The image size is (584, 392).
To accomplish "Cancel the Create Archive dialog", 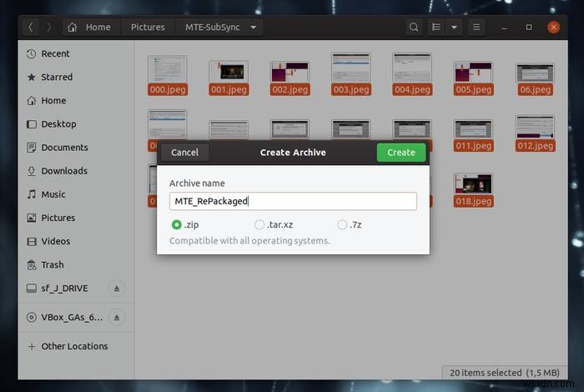I will (184, 153).
